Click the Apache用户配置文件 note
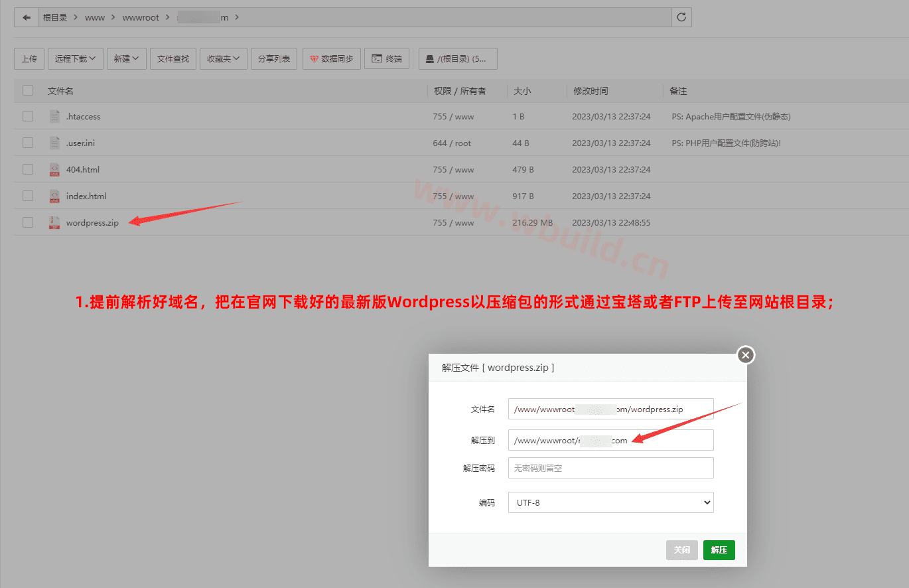 (x=731, y=117)
